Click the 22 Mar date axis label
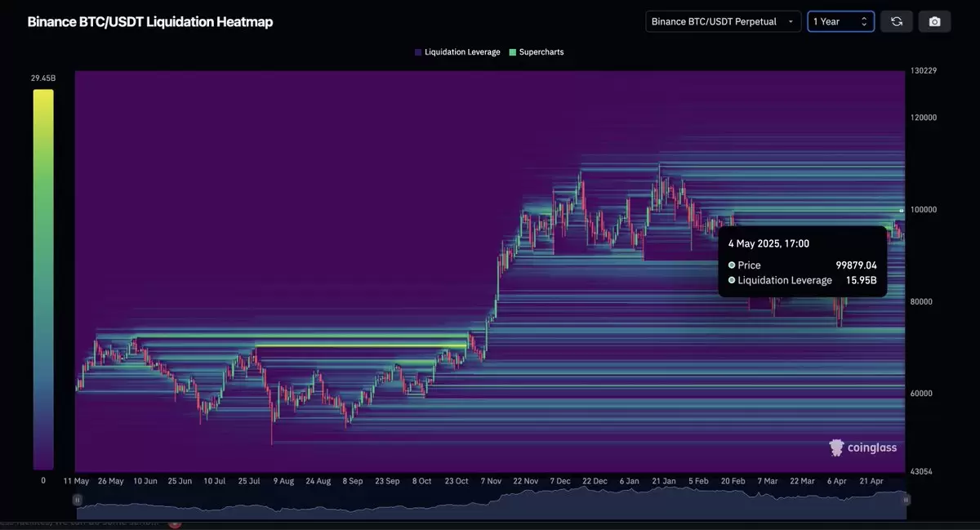Image resolution: width=980 pixels, height=530 pixels. [802, 482]
